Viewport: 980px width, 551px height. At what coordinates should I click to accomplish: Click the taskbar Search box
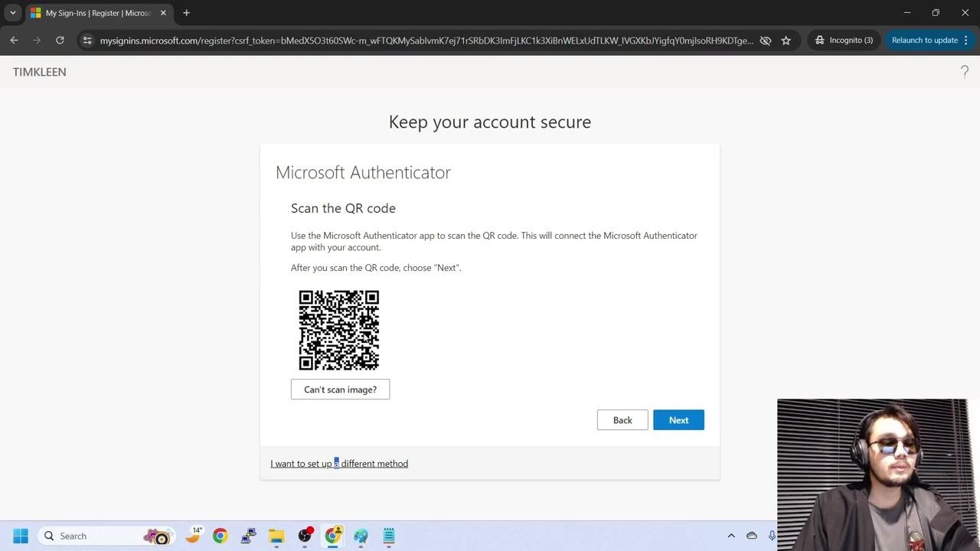[x=107, y=536]
